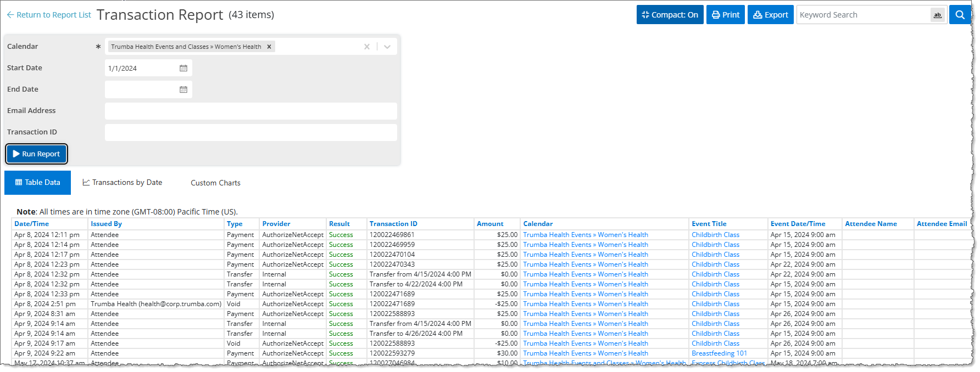The height and width of the screenshot is (372, 980).
Task: Sort by Calendar column header
Action: coord(538,224)
